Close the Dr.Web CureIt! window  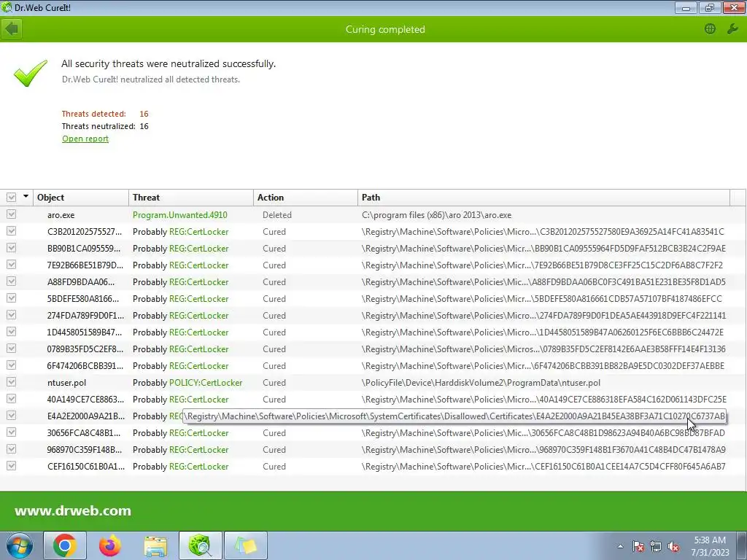[x=734, y=7]
